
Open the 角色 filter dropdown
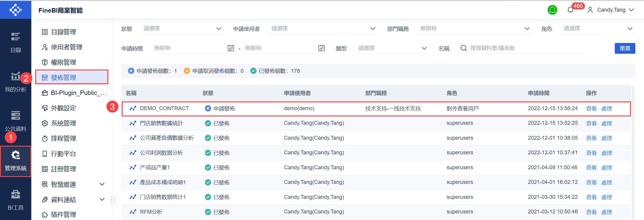598,29
